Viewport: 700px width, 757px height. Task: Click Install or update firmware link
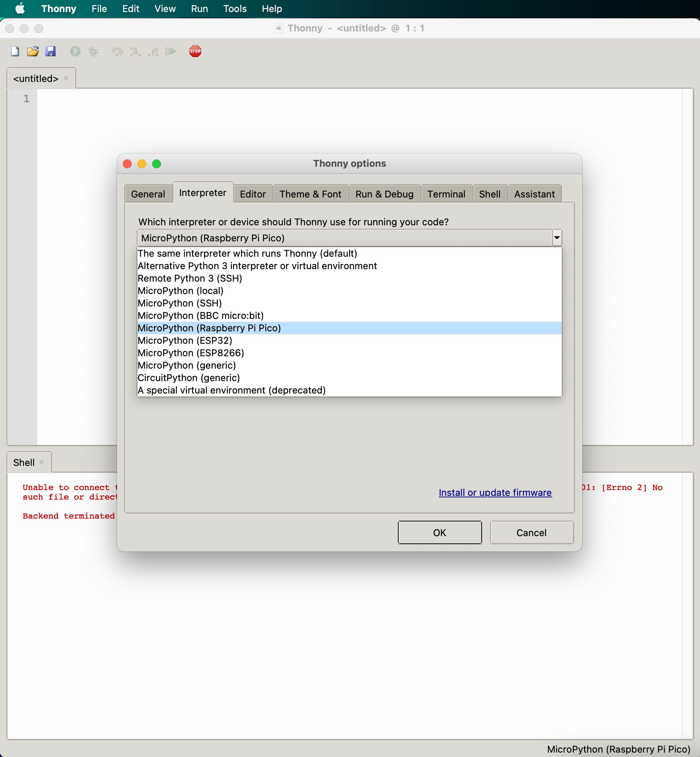495,492
